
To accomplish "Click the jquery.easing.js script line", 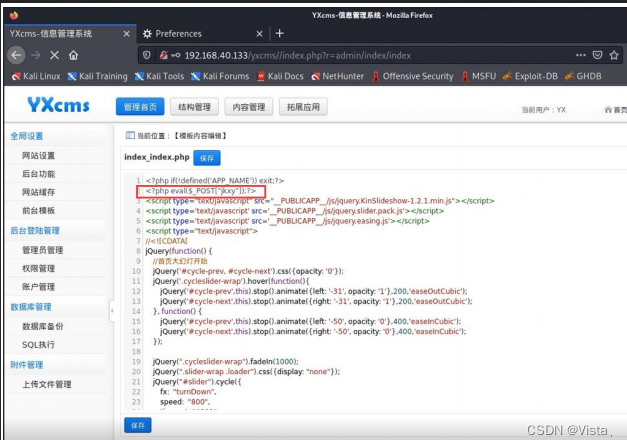I will pos(288,221).
